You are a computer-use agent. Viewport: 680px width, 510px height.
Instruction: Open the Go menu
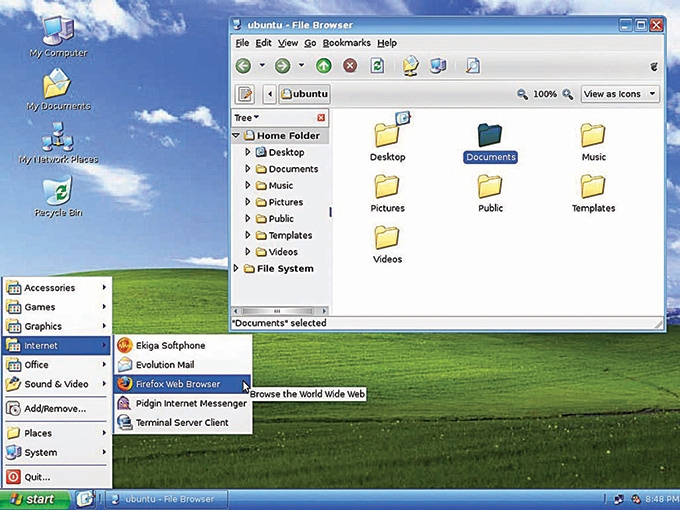[x=310, y=43]
